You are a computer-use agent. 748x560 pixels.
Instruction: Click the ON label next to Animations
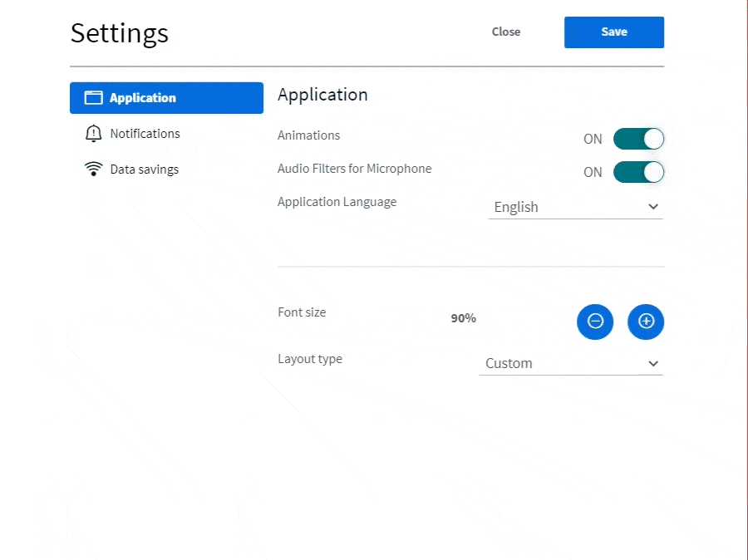[x=593, y=140]
